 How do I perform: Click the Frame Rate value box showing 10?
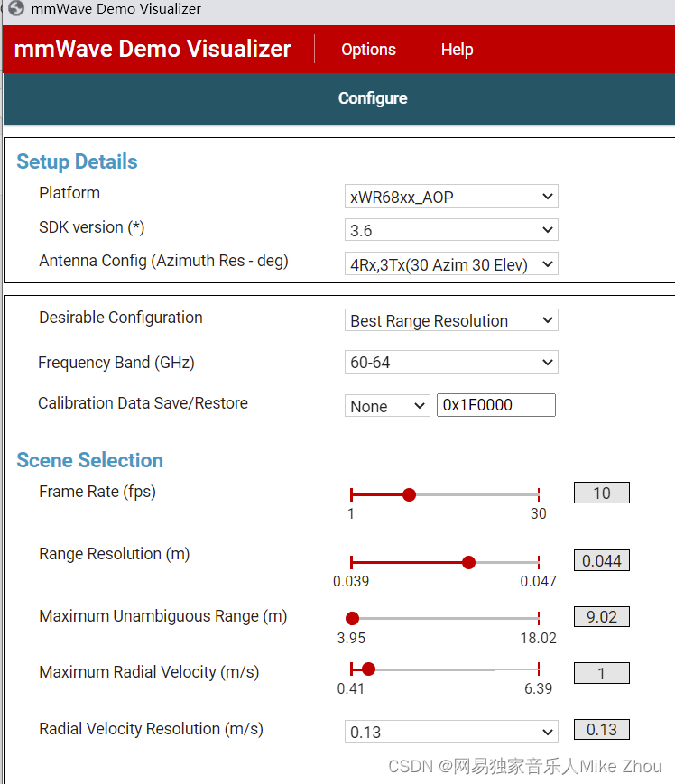point(602,493)
